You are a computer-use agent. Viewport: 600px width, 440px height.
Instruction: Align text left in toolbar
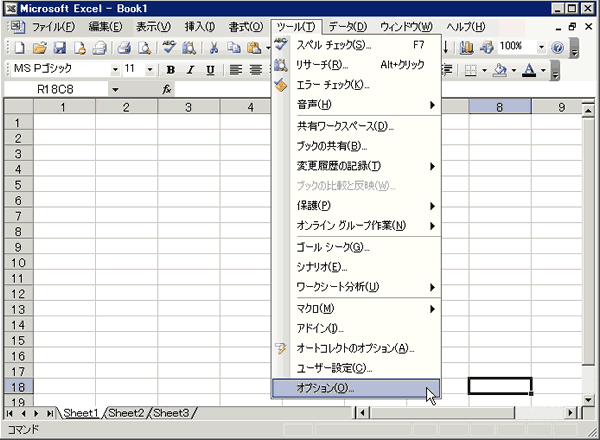pos(236,70)
